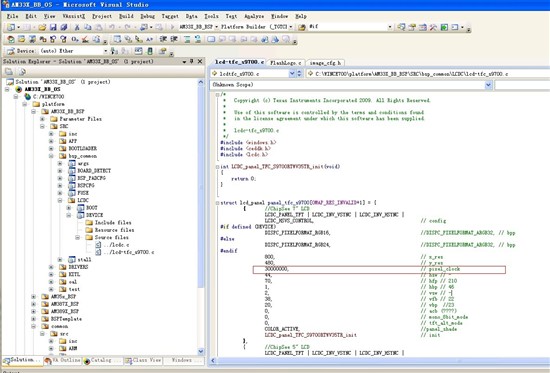Viewport: 550px width, 373px height.
Task: Collapse the SRC folder node
Action: click(x=42, y=126)
